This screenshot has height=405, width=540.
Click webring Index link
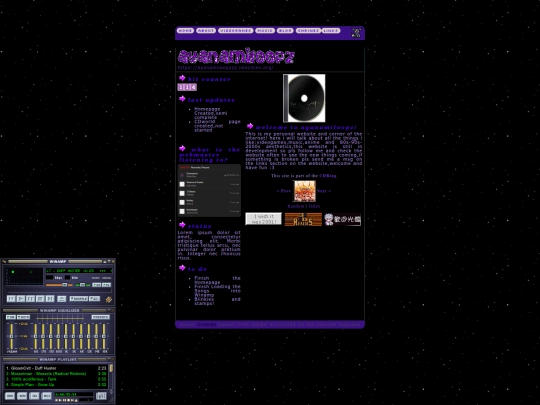coord(314,206)
